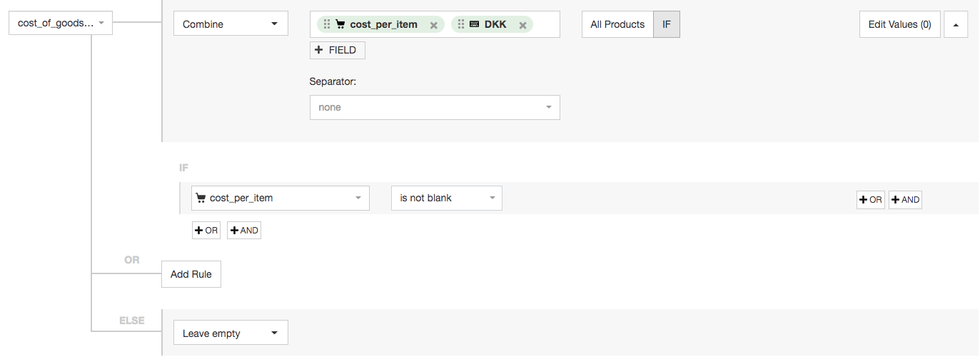
Task: Open the 'is not blank' condition dropdown
Action: pyautogui.click(x=446, y=198)
